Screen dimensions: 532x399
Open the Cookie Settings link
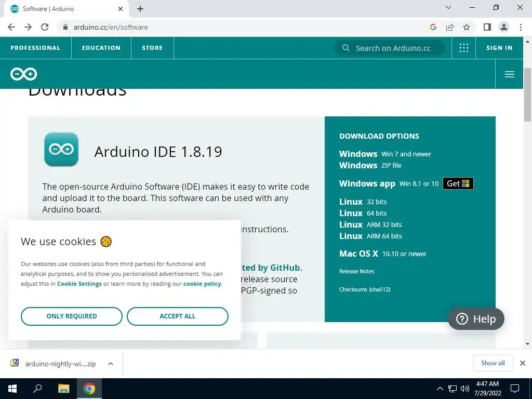pos(79,284)
